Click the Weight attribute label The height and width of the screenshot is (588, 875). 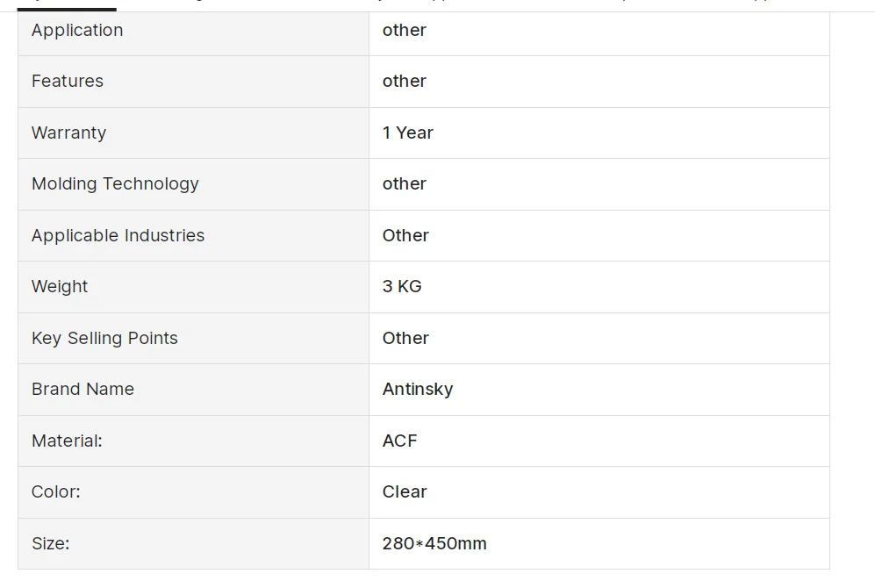(60, 286)
